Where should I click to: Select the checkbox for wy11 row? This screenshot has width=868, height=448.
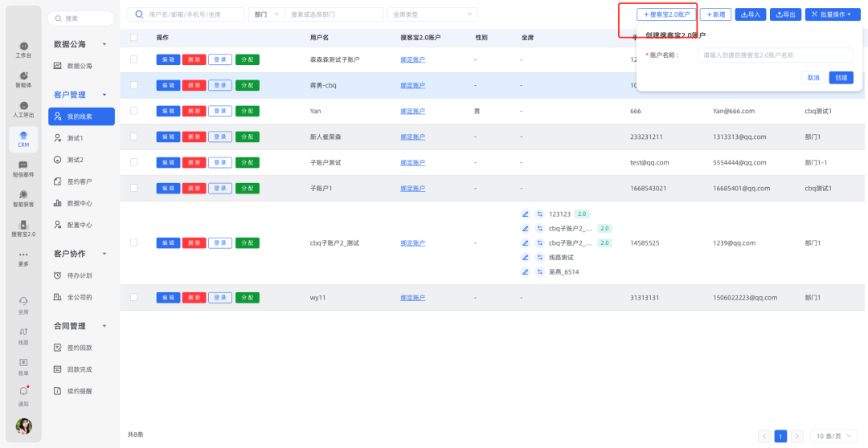tap(133, 297)
